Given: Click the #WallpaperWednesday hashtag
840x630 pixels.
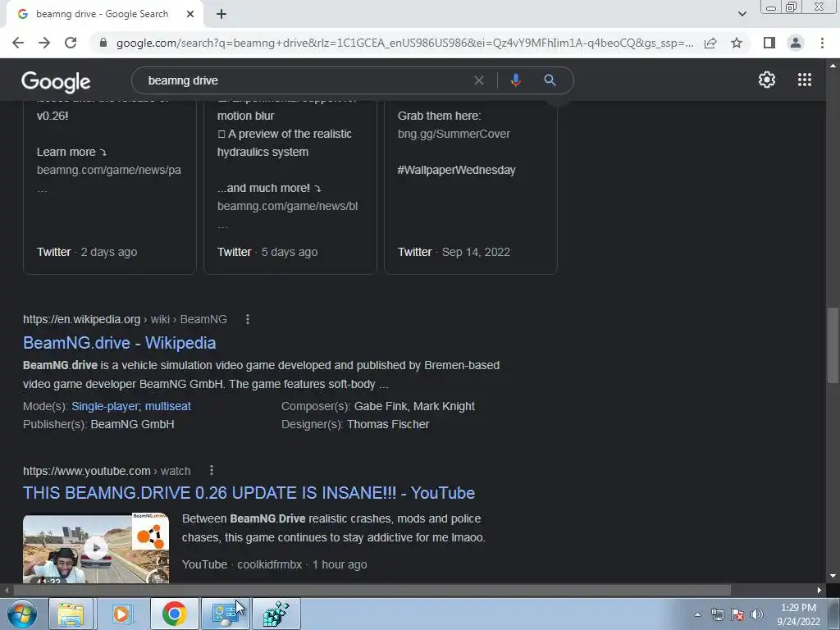Looking at the screenshot, I should (456, 170).
